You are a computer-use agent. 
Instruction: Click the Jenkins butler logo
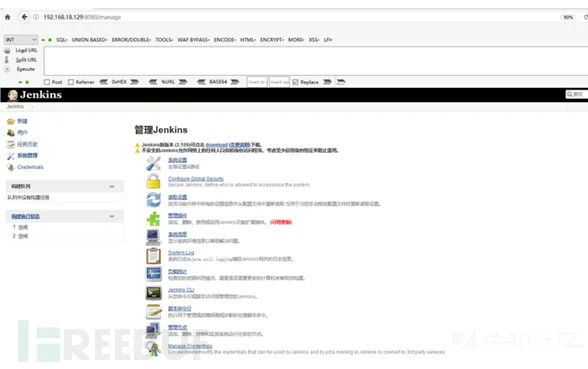(x=13, y=95)
